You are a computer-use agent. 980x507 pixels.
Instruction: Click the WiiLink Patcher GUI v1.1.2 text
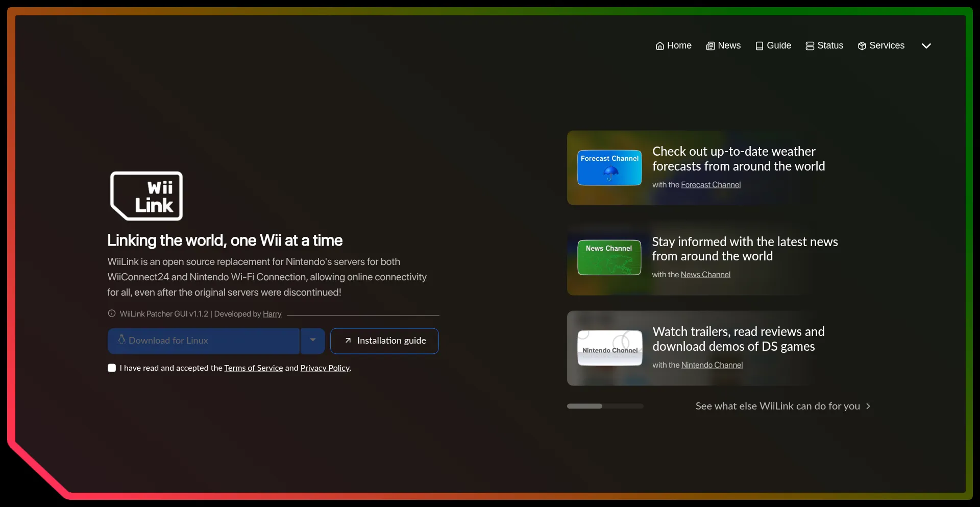[x=164, y=314]
